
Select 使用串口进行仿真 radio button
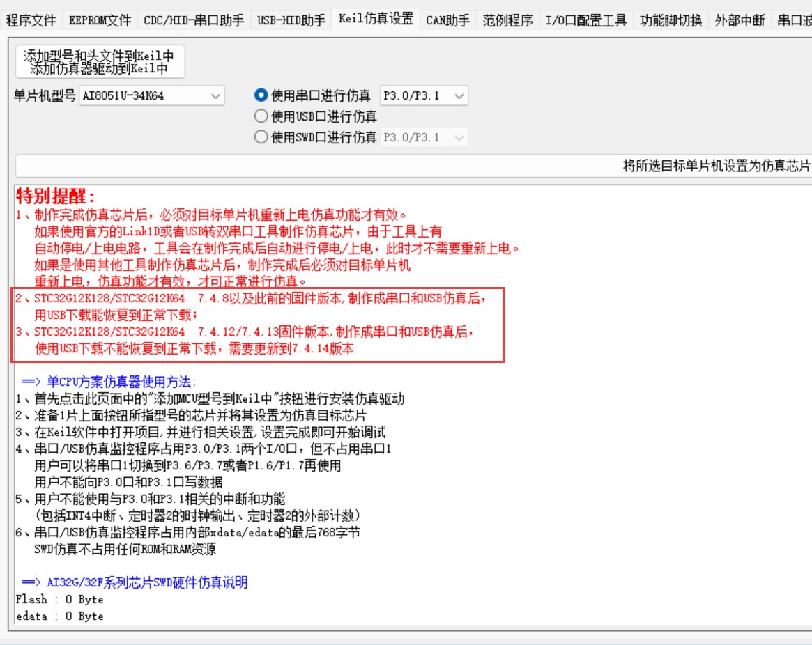pos(312,95)
